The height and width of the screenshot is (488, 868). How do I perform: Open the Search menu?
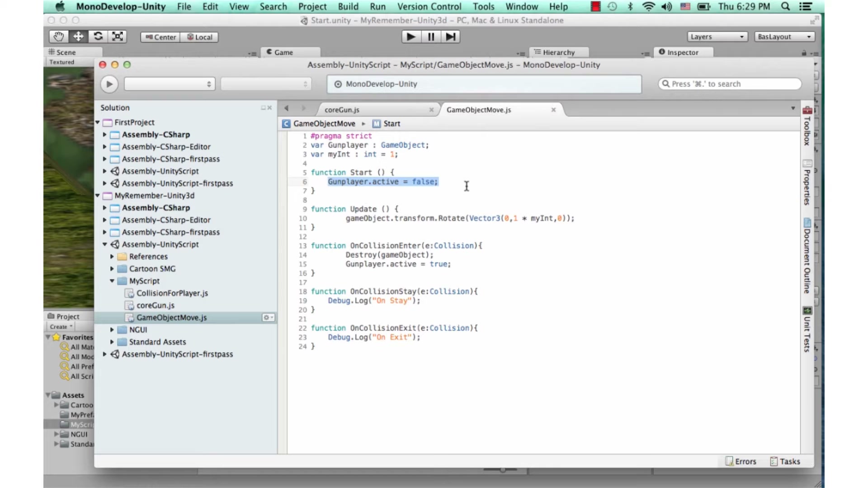coord(273,6)
